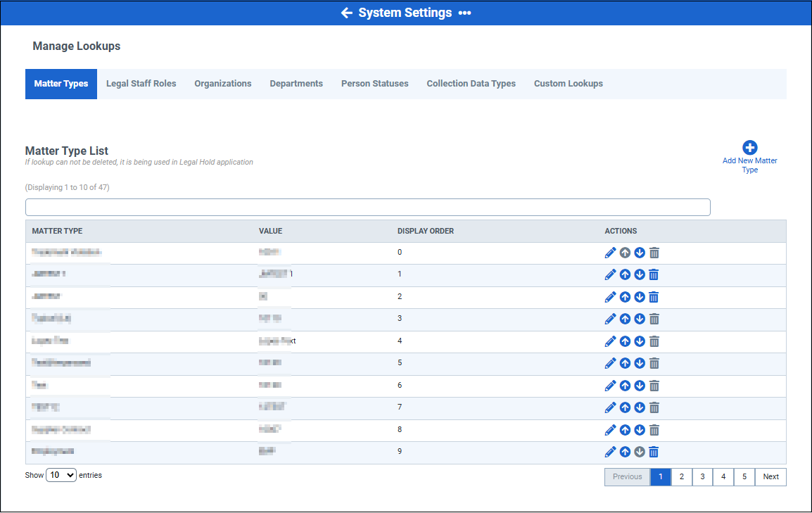
Task: Sort by the Display Order column header
Action: click(425, 231)
